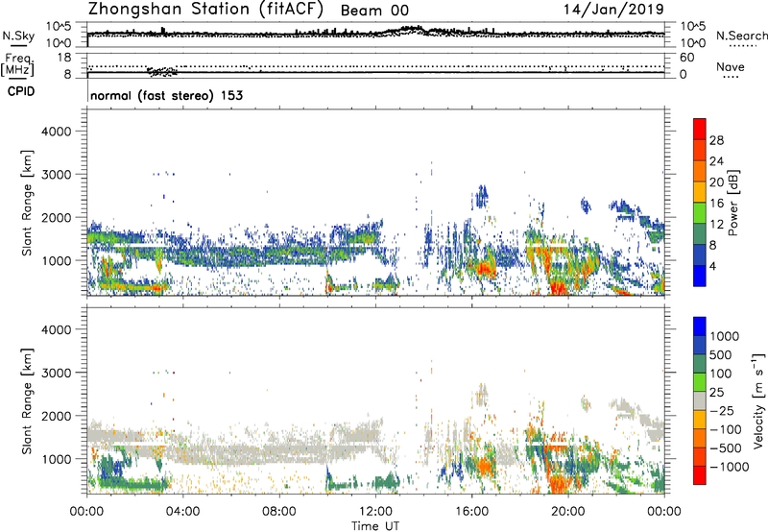The width and height of the screenshot is (768, 532).
Task: Click the 'Freq. [MHz]' axis label
Action: (17, 64)
